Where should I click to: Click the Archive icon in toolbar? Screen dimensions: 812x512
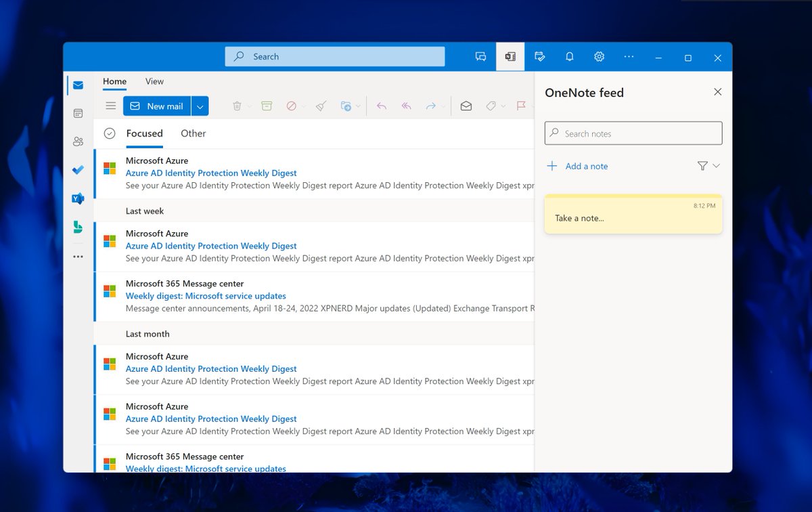pyautogui.click(x=267, y=106)
